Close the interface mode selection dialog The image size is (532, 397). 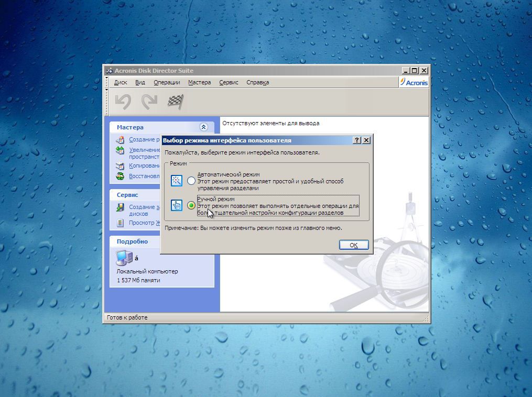366,140
